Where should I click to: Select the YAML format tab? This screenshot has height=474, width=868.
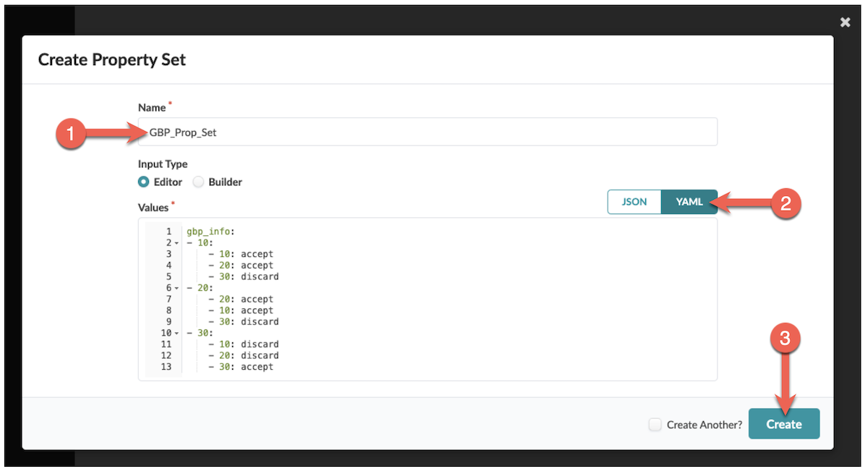pos(689,202)
